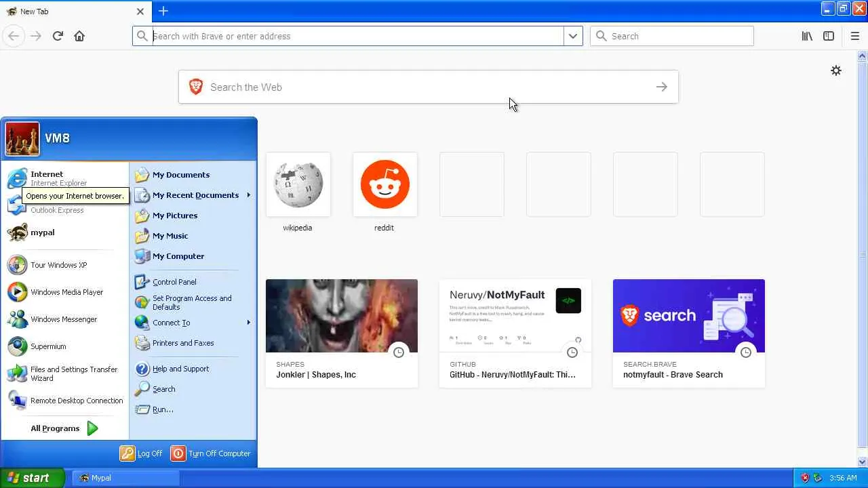868x488 pixels.
Task: Reload the current page
Action: [x=58, y=36]
